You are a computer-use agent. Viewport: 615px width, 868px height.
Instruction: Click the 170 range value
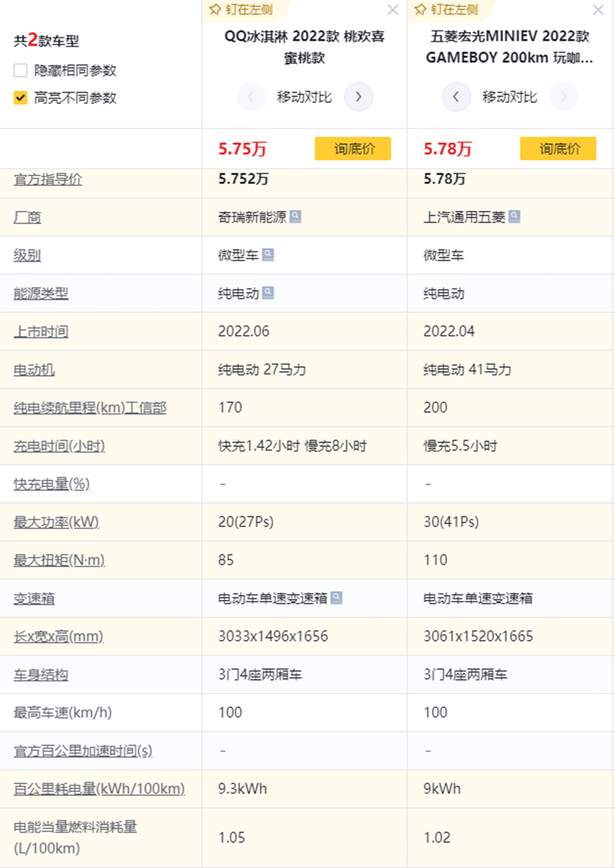click(x=230, y=408)
